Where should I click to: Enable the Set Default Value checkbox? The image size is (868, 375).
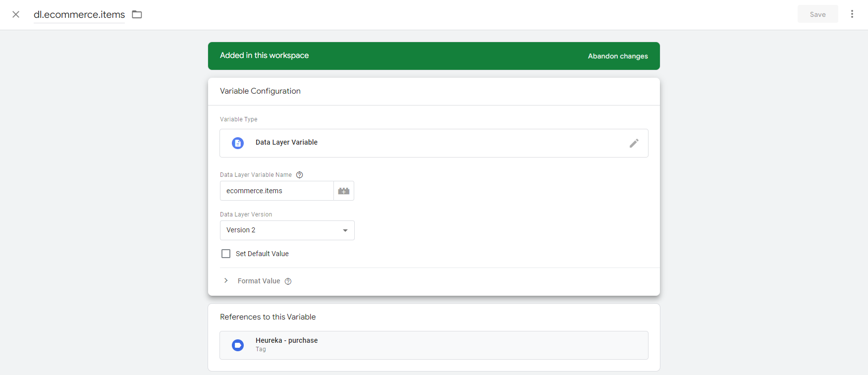[x=226, y=254]
